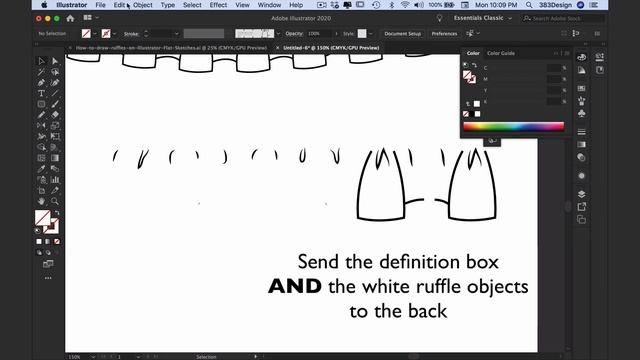Select the Pencil/Shaper tool

pyautogui.click(x=41, y=115)
